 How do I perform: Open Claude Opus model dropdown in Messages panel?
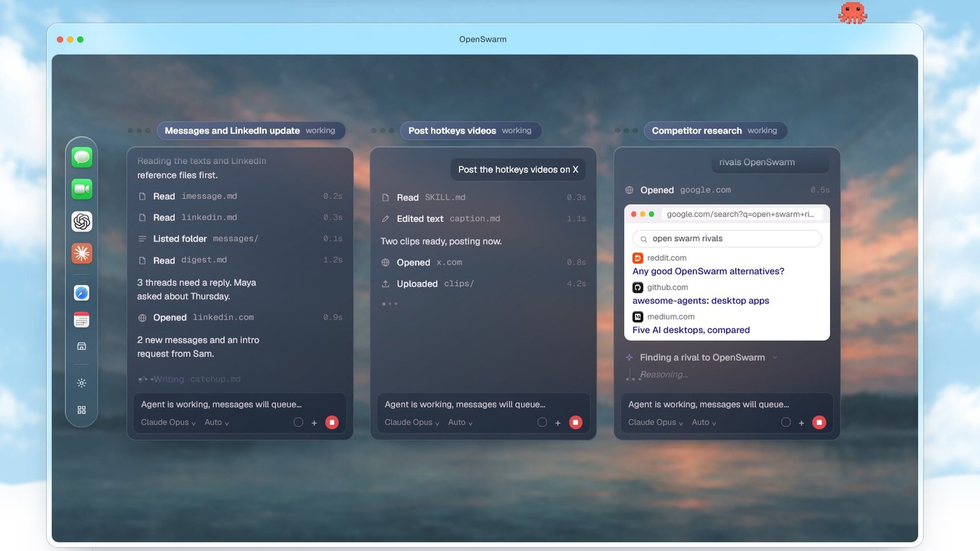tap(168, 422)
